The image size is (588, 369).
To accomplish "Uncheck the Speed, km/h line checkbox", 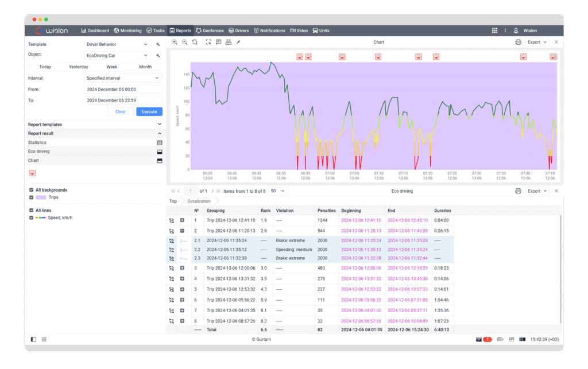I will pos(31,217).
